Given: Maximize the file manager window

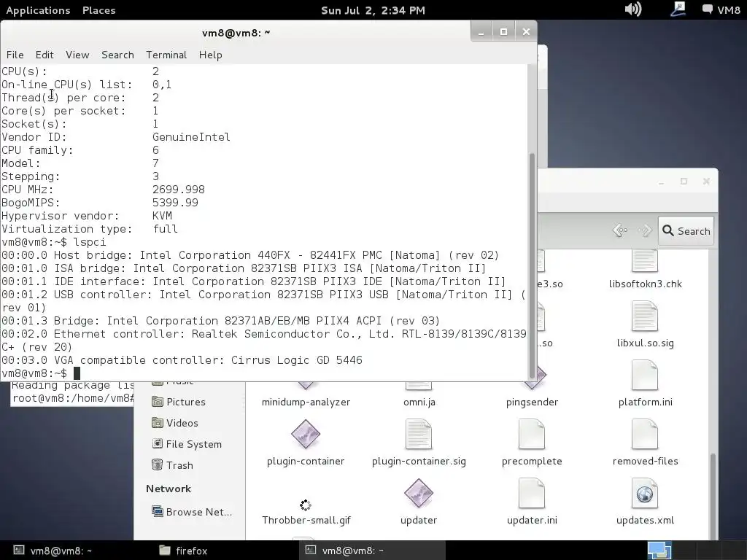Looking at the screenshot, I should click(684, 182).
